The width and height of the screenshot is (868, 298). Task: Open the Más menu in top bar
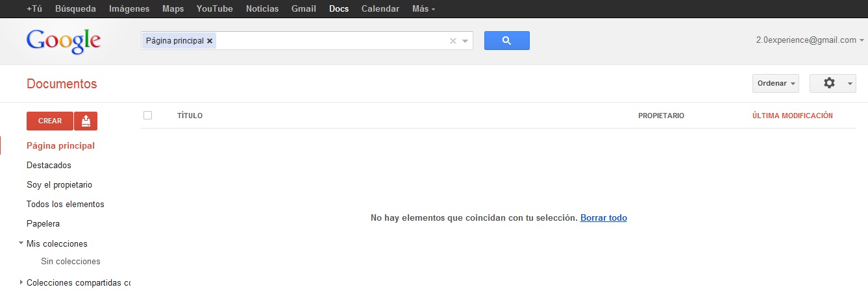coord(423,9)
